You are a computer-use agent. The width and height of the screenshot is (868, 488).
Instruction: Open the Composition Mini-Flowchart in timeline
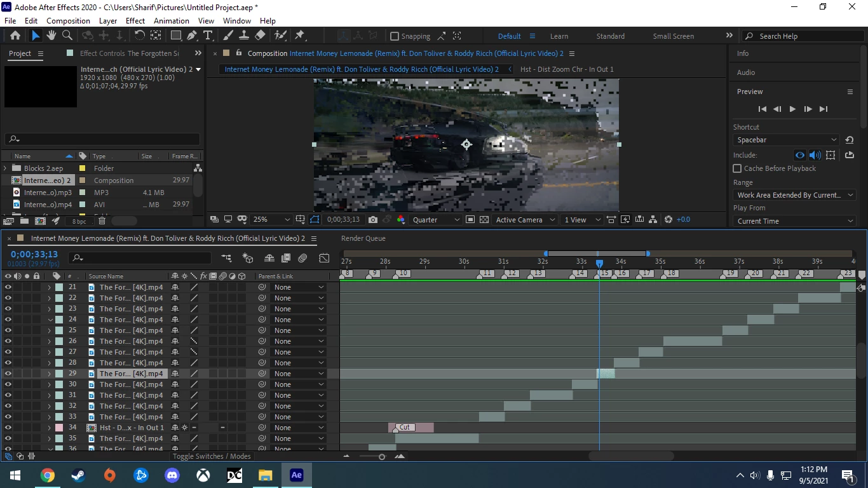coord(226,258)
